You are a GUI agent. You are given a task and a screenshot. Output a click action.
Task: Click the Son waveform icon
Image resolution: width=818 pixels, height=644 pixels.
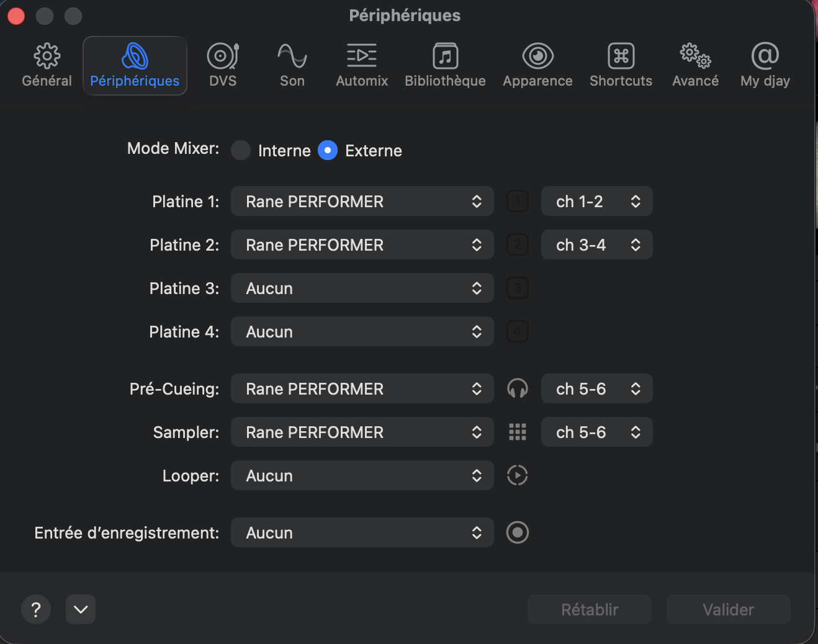click(x=292, y=56)
